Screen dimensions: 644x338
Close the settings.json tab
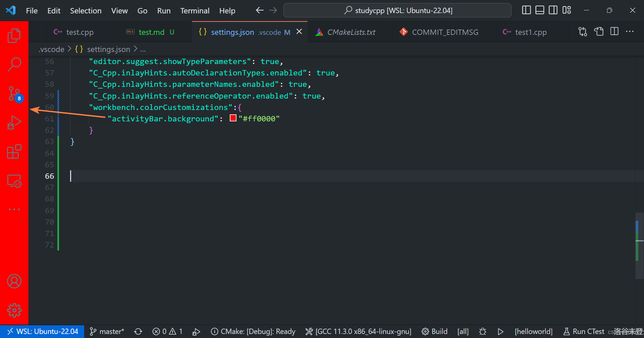[x=299, y=32]
